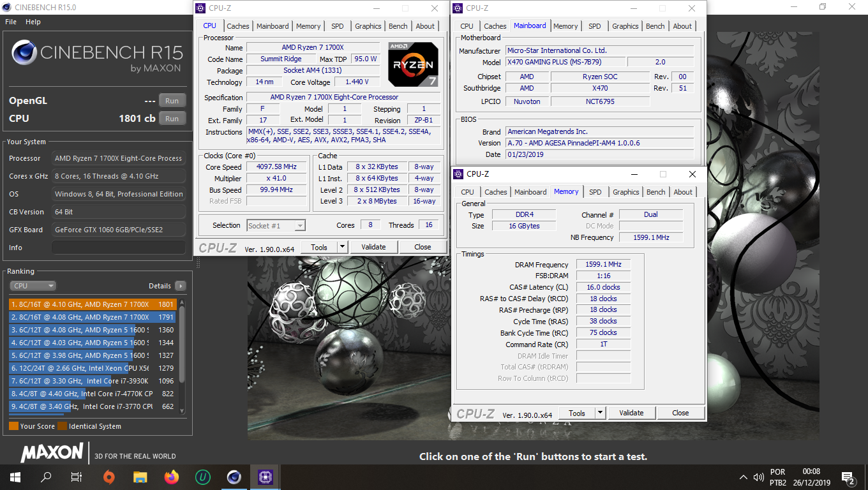This screenshot has height=490, width=868.
Task: Expand Tools arrow in CPU tab window
Action: point(342,247)
